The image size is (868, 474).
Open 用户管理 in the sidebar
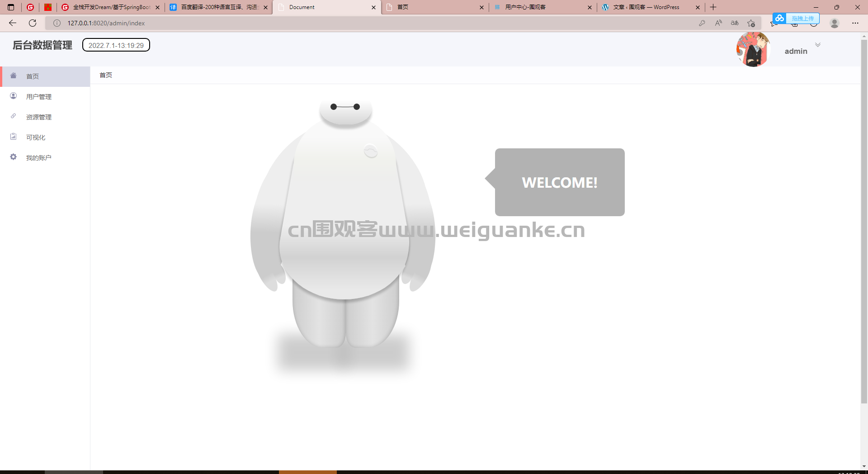point(39,97)
